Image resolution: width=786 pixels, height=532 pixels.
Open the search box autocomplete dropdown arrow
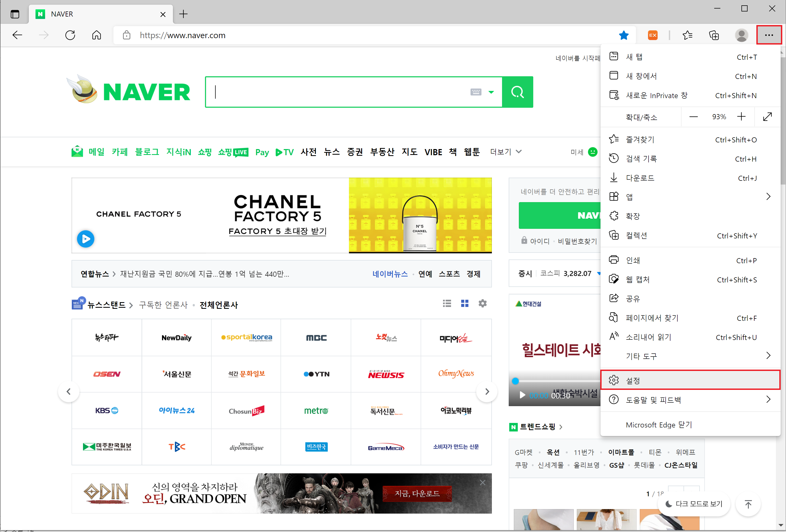click(491, 92)
